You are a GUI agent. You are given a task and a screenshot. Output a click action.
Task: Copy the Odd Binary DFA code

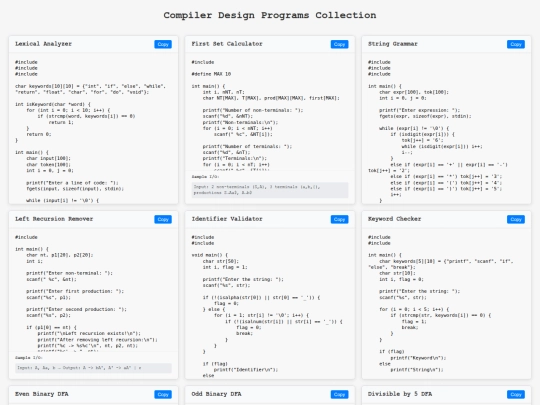point(339,394)
